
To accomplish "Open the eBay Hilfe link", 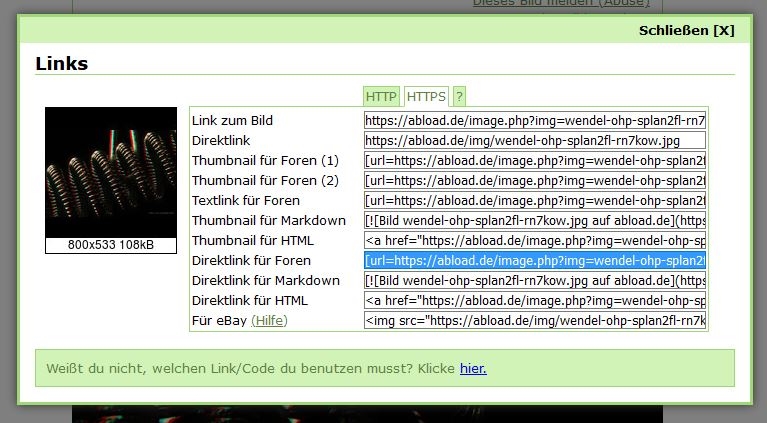I will point(267,321).
